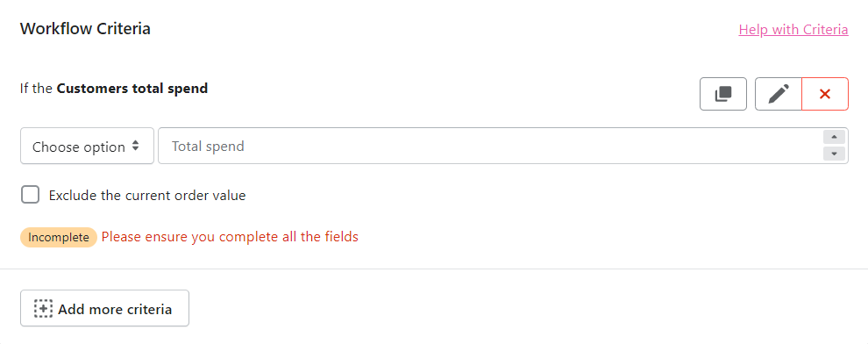Decrease Total spend with the down arrow
This screenshot has width=868, height=344.
tap(834, 154)
